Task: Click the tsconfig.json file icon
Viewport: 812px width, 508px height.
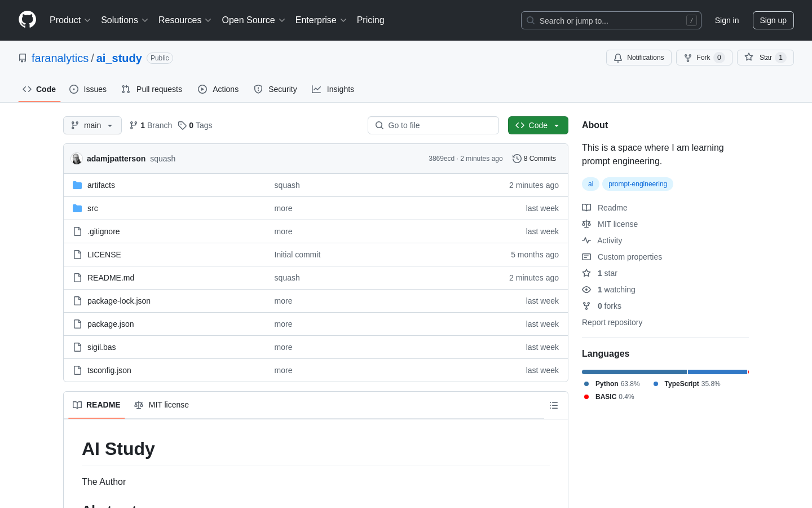Action: click(77, 370)
